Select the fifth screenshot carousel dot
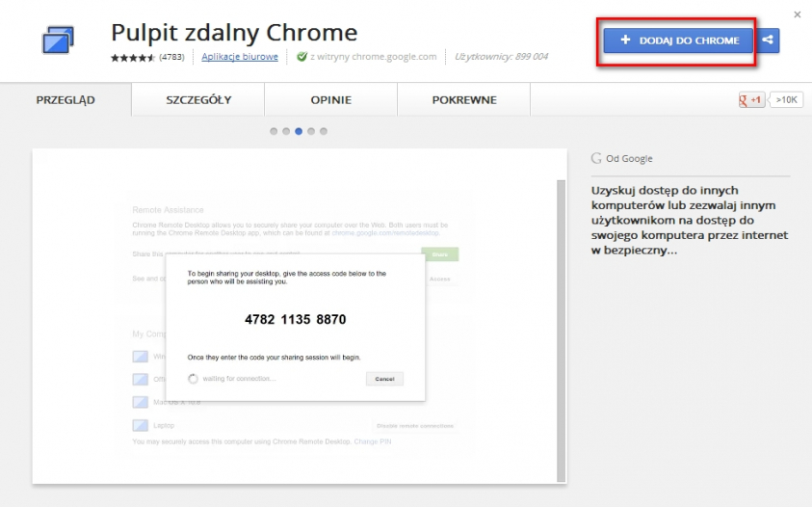 click(324, 131)
